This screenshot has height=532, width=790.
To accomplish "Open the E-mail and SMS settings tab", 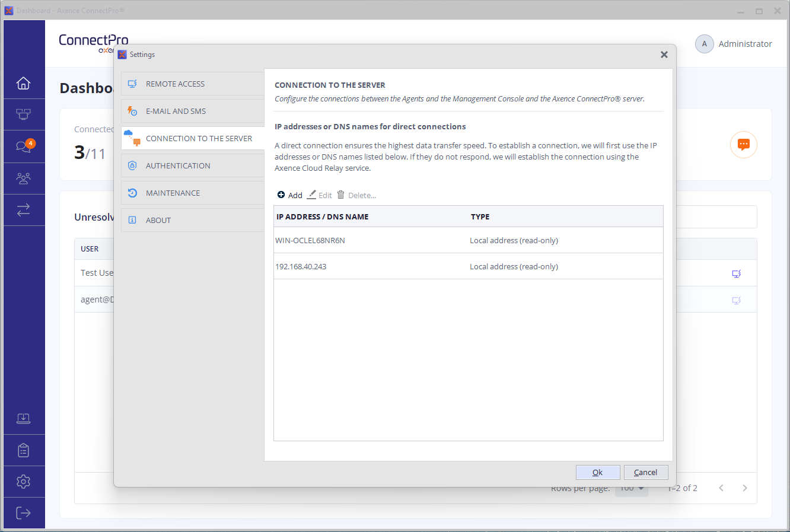I will tap(193, 111).
